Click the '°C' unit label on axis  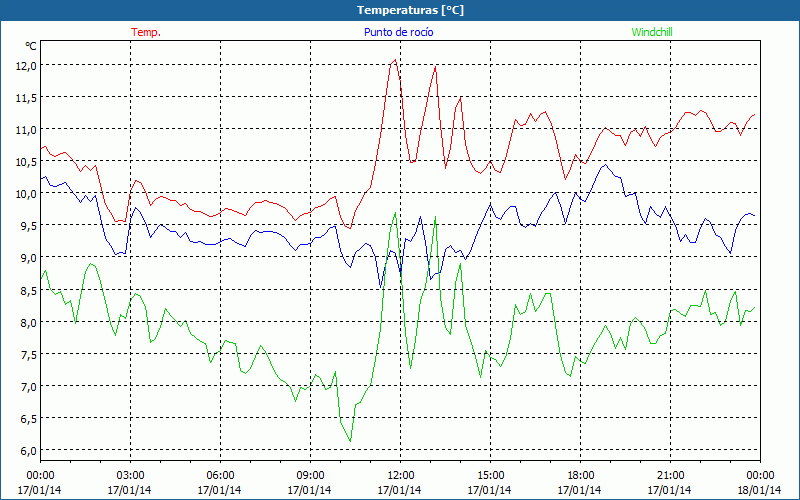(x=31, y=46)
